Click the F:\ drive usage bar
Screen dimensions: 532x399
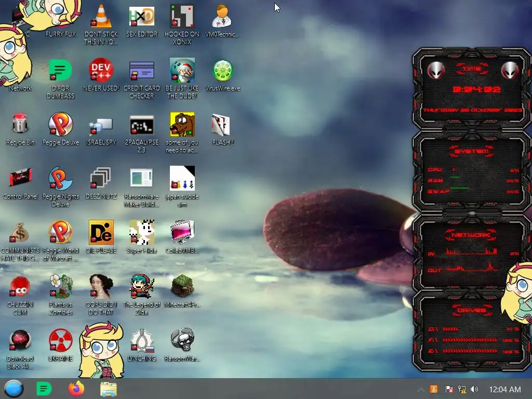point(470,340)
